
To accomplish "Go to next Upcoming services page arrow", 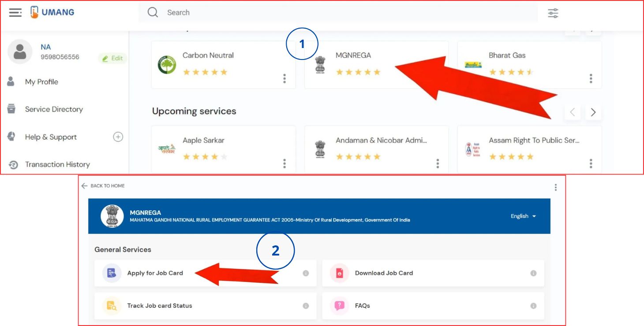I will [593, 112].
